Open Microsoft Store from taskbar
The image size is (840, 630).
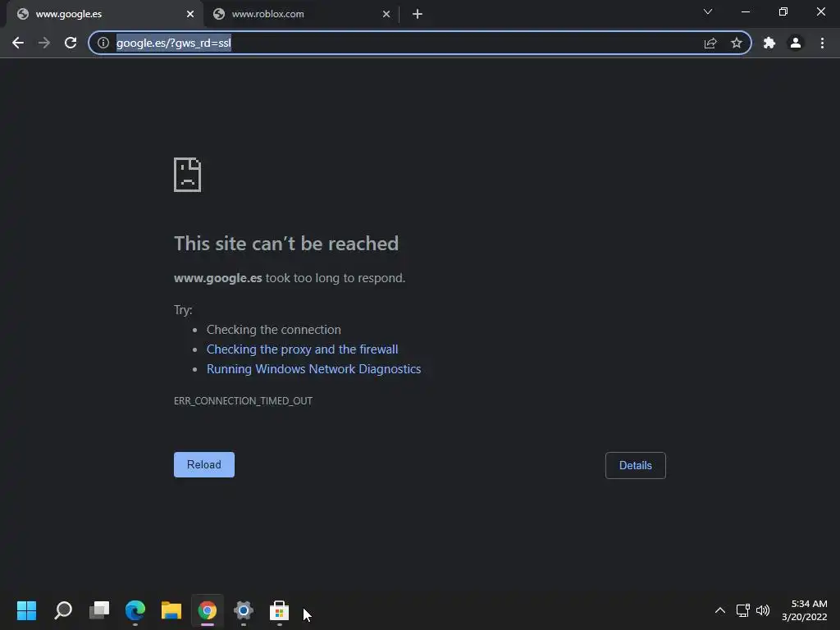tap(279, 610)
